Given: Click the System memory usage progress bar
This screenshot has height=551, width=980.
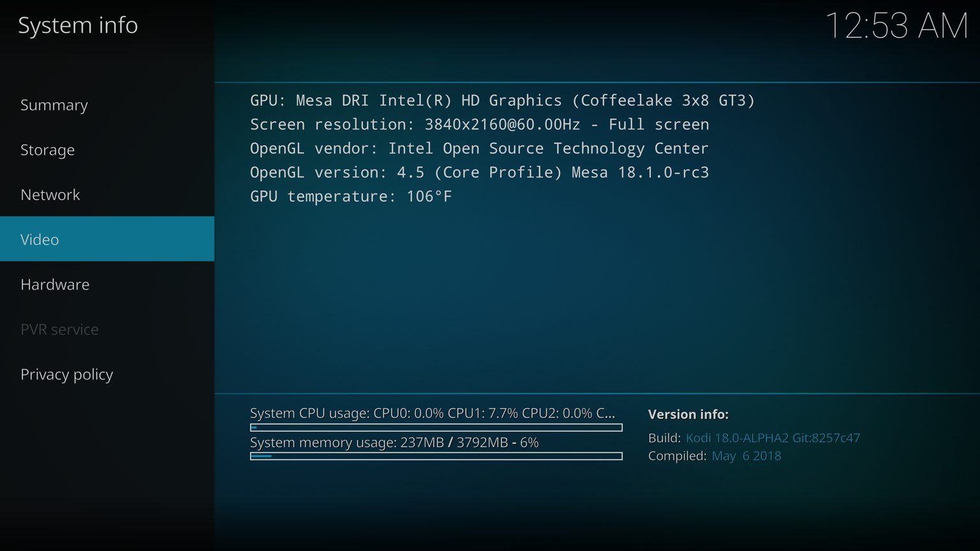Looking at the screenshot, I should pyautogui.click(x=436, y=456).
